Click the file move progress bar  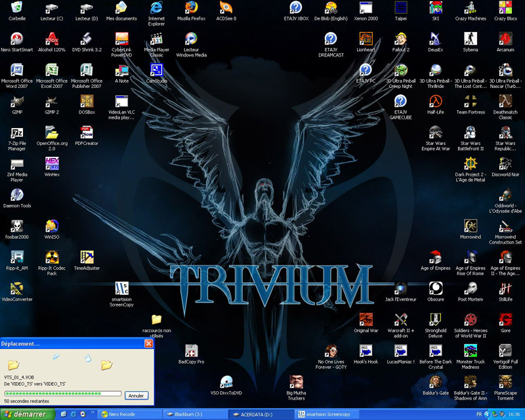point(62,394)
